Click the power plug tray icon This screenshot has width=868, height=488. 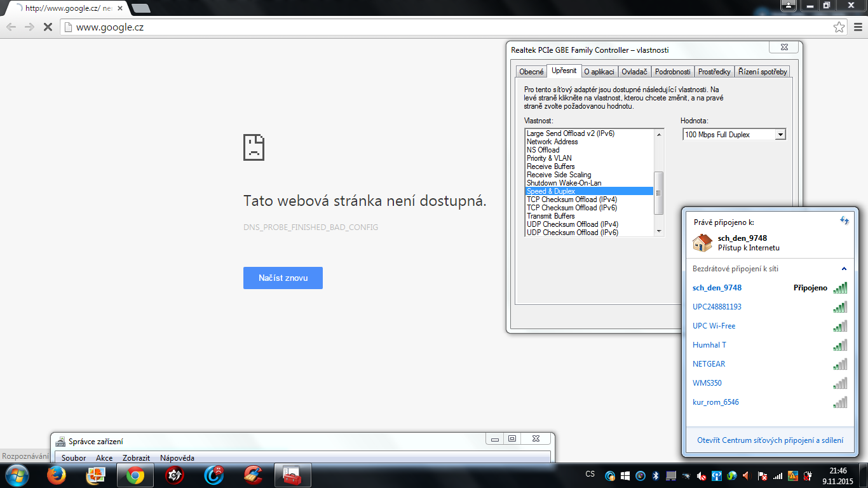click(808, 475)
